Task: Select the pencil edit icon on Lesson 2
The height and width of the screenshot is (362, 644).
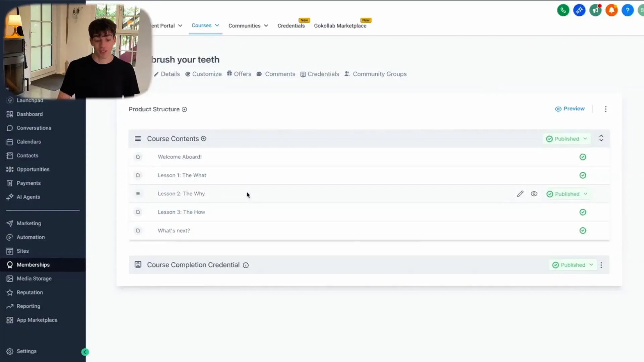Action: [x=520, y=194]
